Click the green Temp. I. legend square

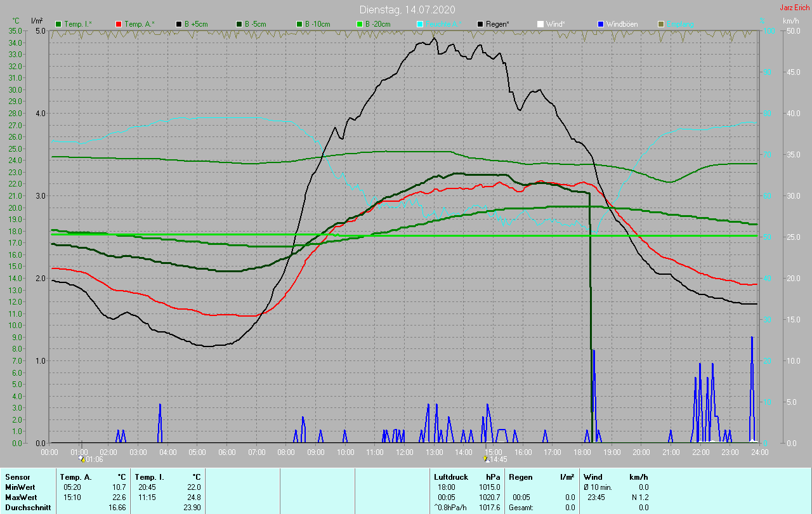tap(59, 24)
